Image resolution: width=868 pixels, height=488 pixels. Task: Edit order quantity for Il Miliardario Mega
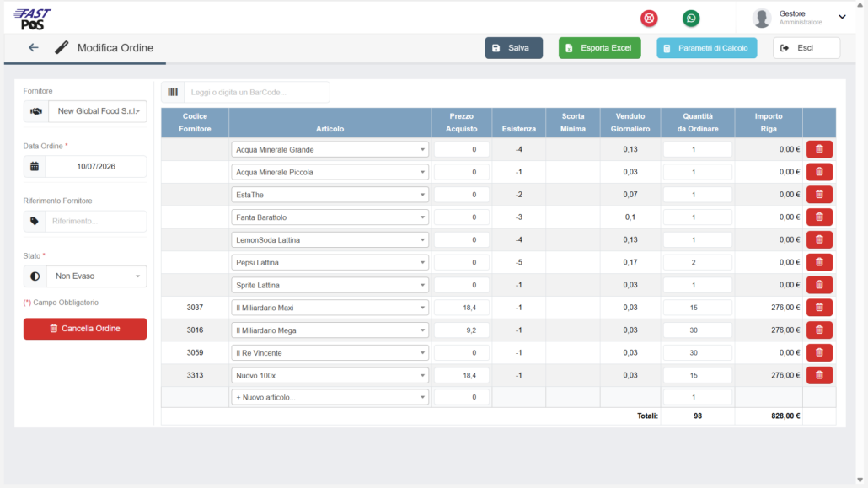coord(698,330)
